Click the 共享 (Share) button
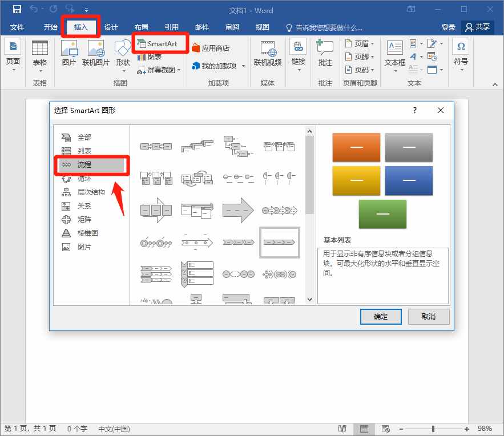 478,27
